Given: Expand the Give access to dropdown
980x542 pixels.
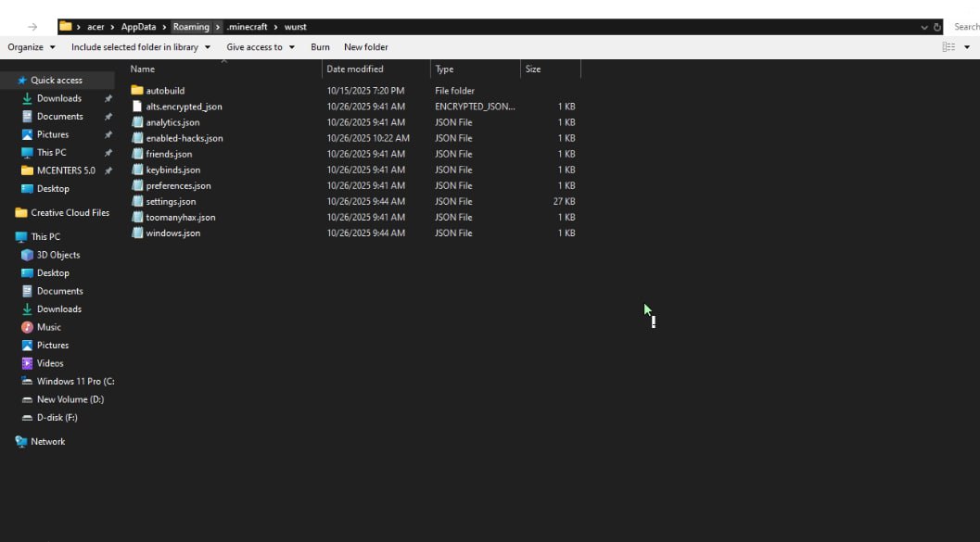Looking at the screenshot, I should 261,47.
